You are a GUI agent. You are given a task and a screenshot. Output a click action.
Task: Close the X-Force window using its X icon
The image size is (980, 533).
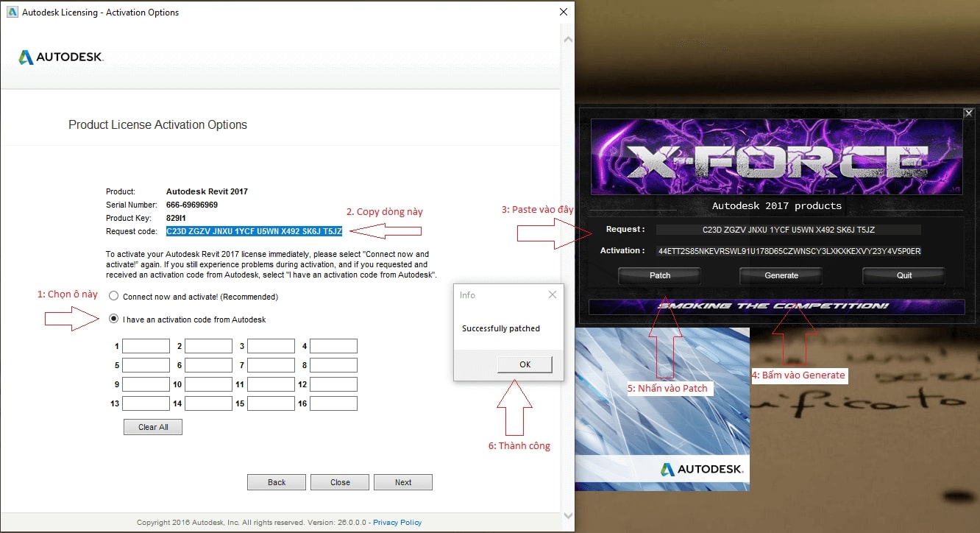[x=968, y=113]
